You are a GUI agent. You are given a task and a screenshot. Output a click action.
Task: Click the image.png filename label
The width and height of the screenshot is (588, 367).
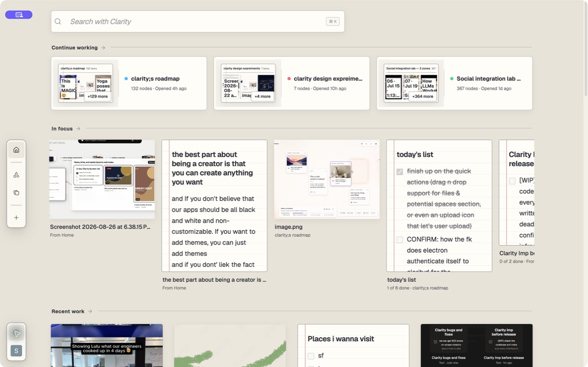(x=288, y=227)
